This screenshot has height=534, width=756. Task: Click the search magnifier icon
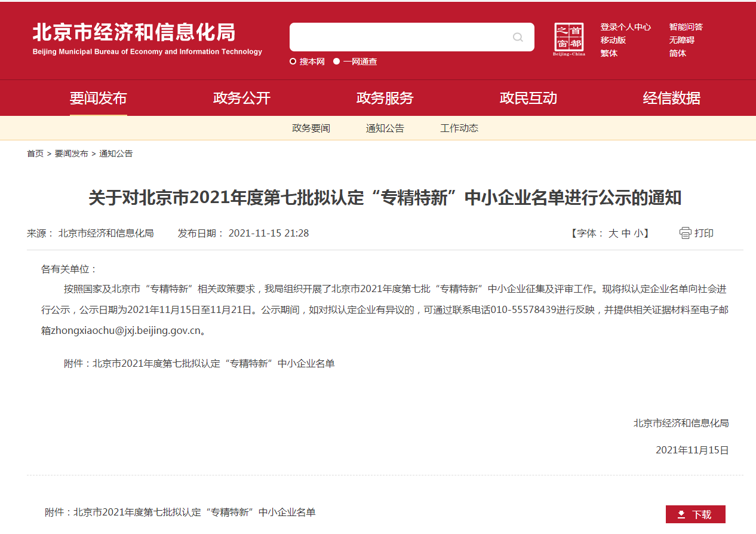point(518,38)
